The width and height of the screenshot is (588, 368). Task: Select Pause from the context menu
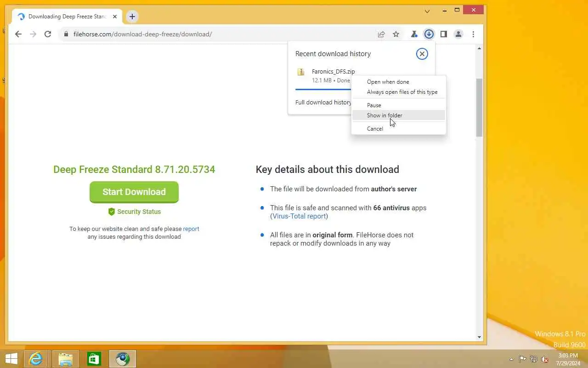(x=398, y=105)
